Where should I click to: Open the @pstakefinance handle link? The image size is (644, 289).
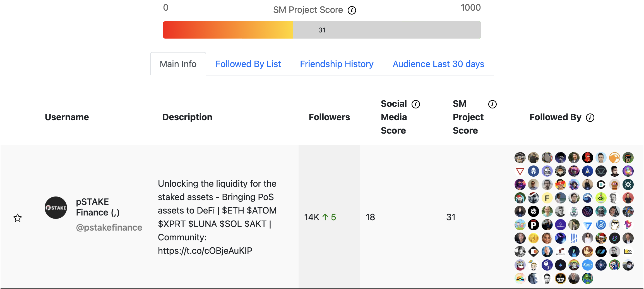(x=109, y=228)
